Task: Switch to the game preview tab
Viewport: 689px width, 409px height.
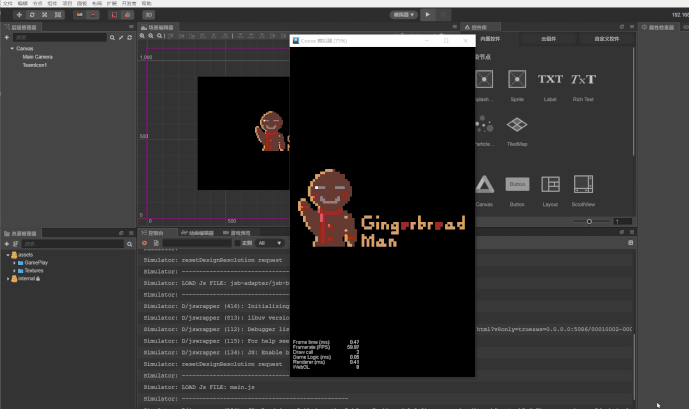Action: click(x=237, y=233)
